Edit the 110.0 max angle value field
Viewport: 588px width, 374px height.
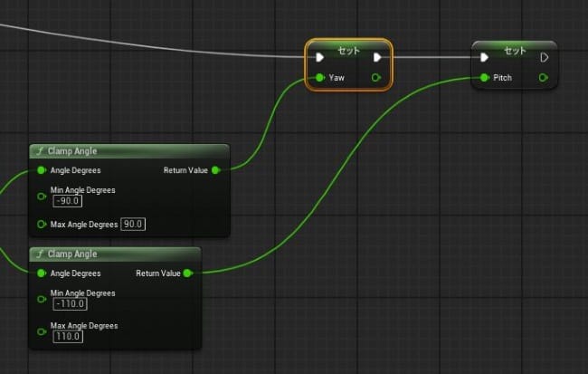pyautogui.click(x=68, y=337)
